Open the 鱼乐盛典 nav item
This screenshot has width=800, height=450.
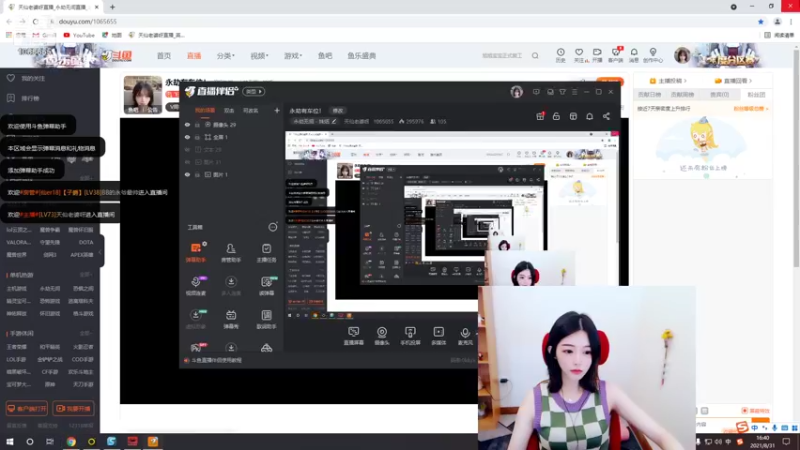click(362, 56)
